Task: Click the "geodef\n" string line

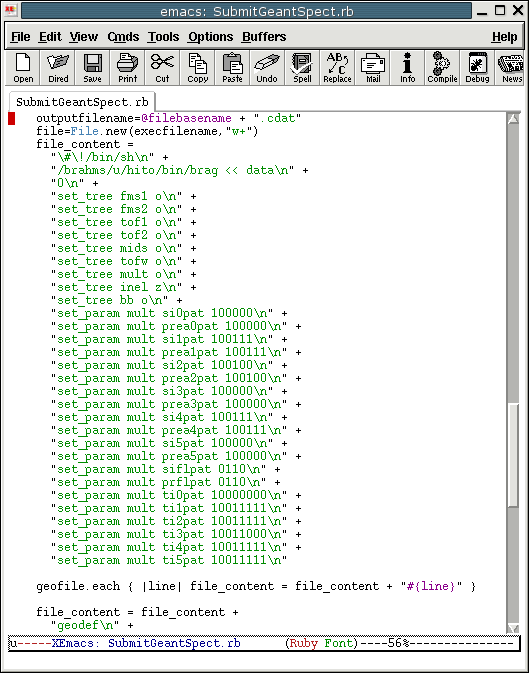Action: (92, 625)
